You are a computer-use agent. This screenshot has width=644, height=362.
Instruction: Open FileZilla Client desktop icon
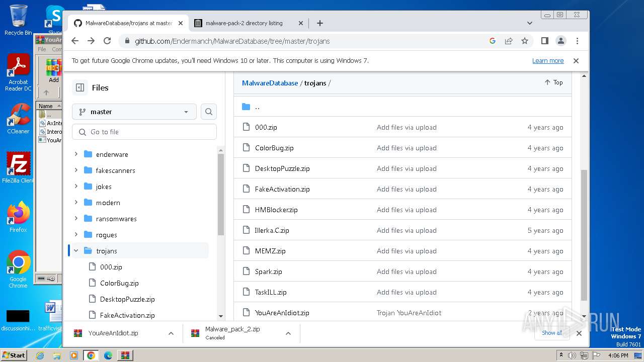[x=18, y=167]
